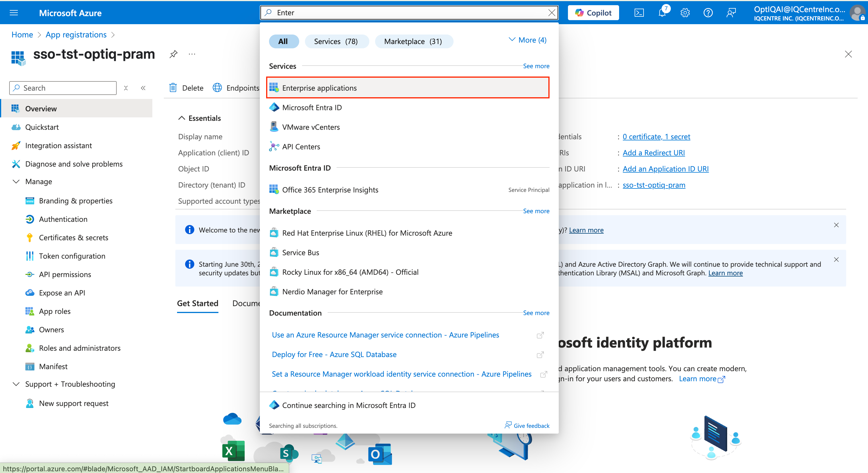Open Microsoft Entra ID service result

pyautogui.click(x=409, y=108)
